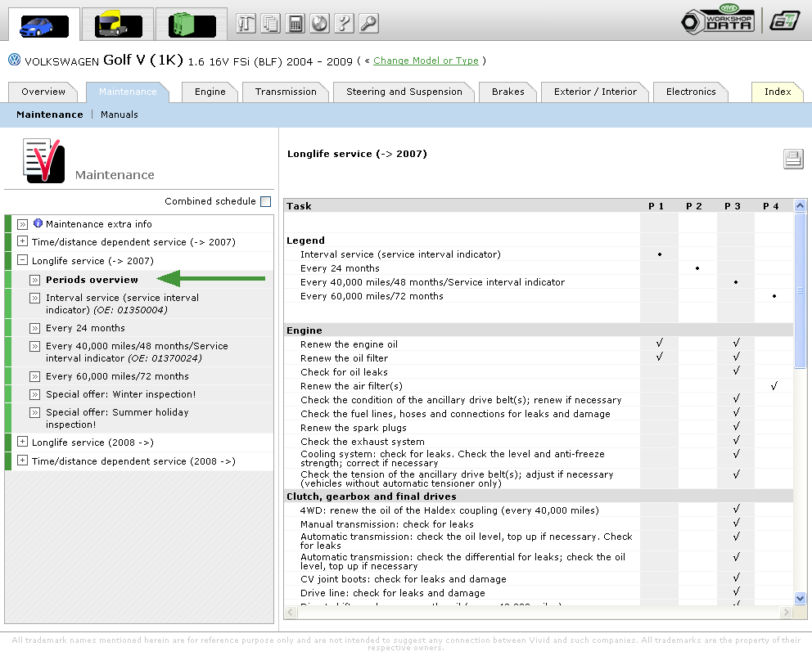Screen dimensions: 812x665
Task: Click the task table scroll down arrow
Action: click(800, 598)
